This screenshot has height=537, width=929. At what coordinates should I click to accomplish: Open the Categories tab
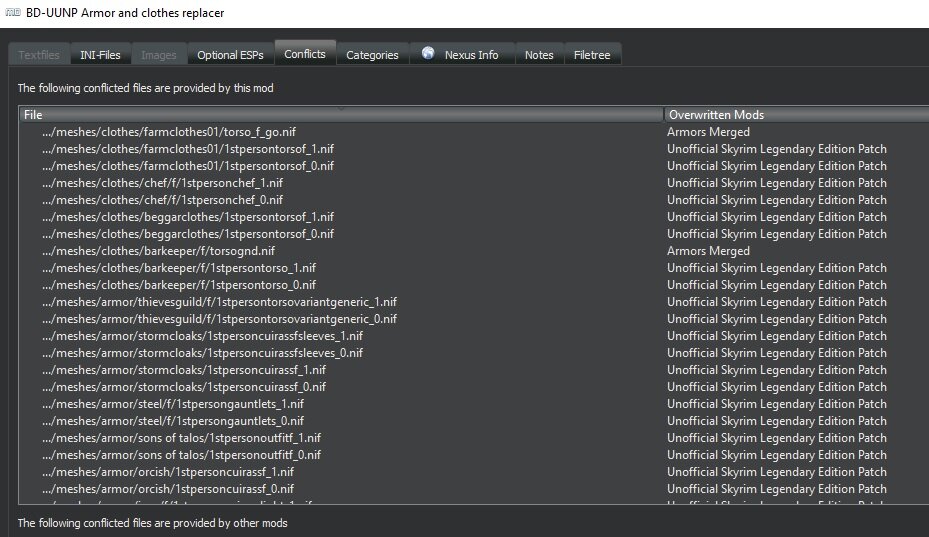point(372,55)
